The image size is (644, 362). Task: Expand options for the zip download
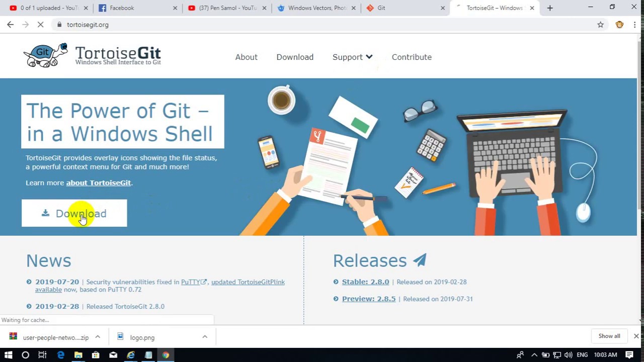coord(98,337)
